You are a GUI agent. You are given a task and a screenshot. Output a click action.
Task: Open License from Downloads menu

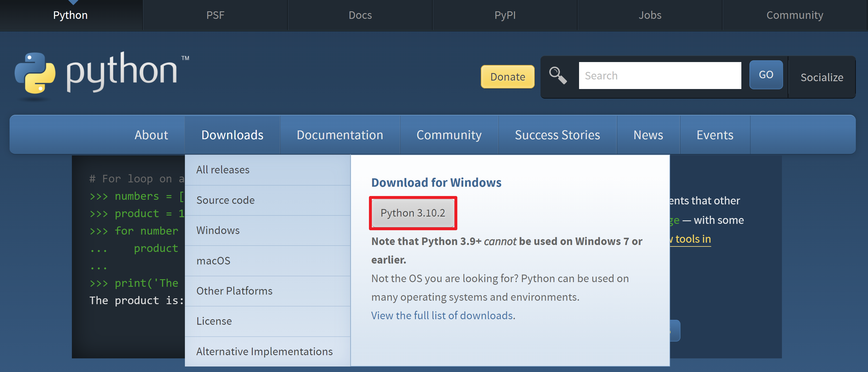pyautogui.click(x=214, y=321)
